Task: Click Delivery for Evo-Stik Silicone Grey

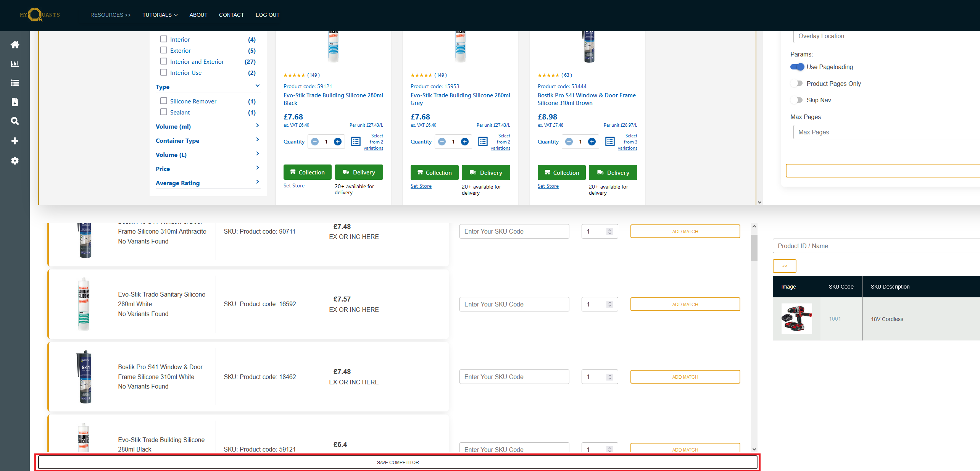Action: point(486,173)
